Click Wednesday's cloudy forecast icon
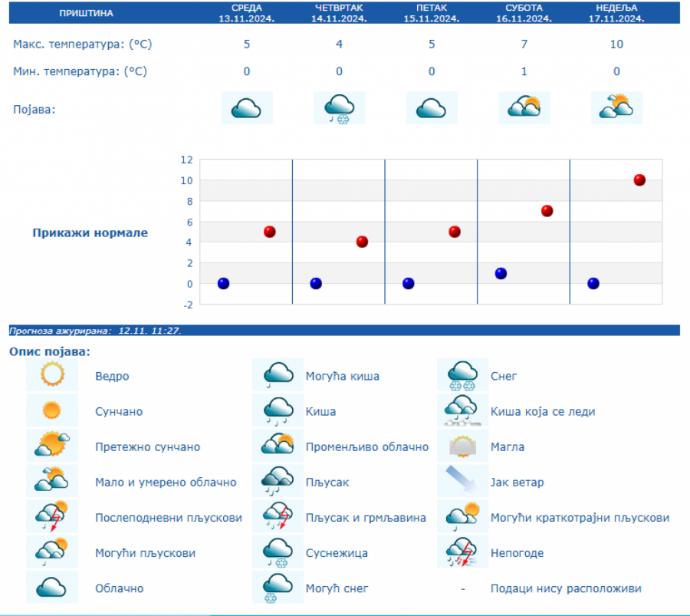The width and height of the screenshot is (690, 616). coord(247,108)
